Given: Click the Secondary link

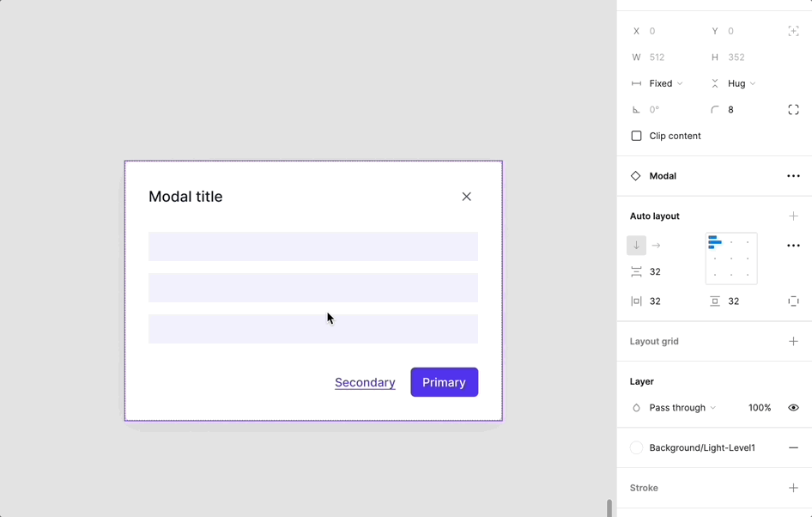Looking at the screenshot, I should (365, 382).
